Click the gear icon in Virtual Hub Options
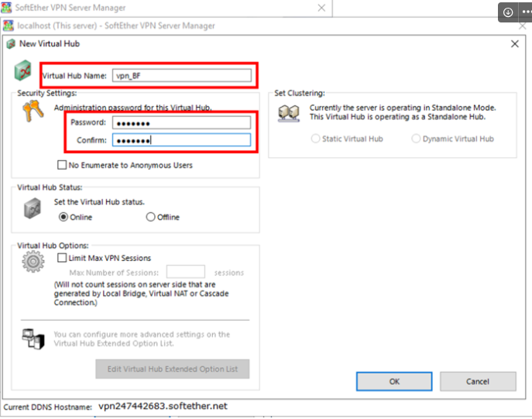The image size is (532, 419). pyautogui.click(x=33, y=263)
